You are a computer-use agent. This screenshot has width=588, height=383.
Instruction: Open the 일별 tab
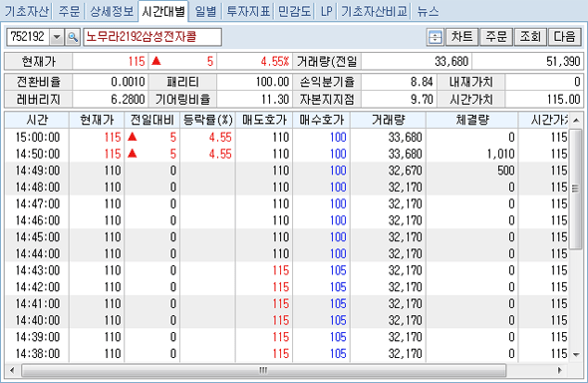coord(206,11)
